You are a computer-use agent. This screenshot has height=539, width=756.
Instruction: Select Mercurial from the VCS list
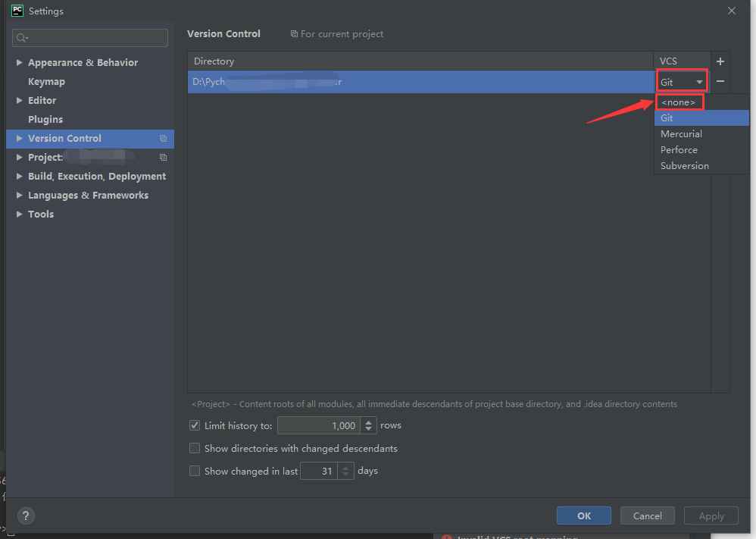click(x=681, y=133)
